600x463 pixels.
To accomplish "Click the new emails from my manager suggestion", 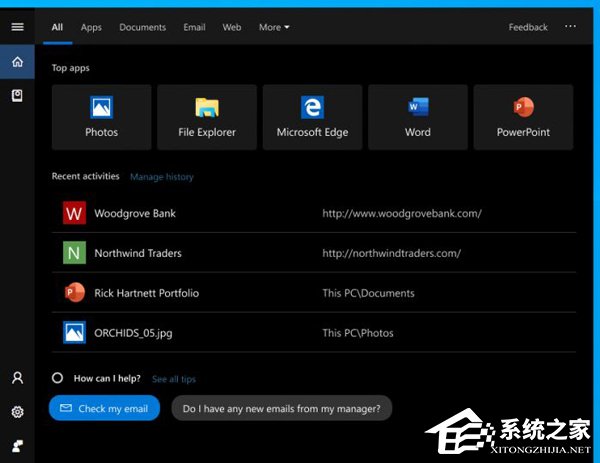I will click(x=282, y=408).
